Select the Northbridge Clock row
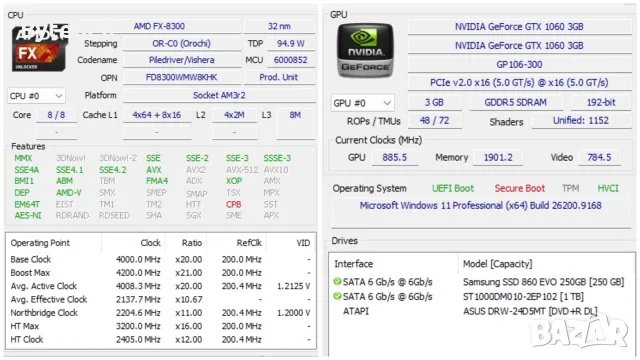Image resolution: width=640 pixels, height=360 pixels. click(160, 313)
